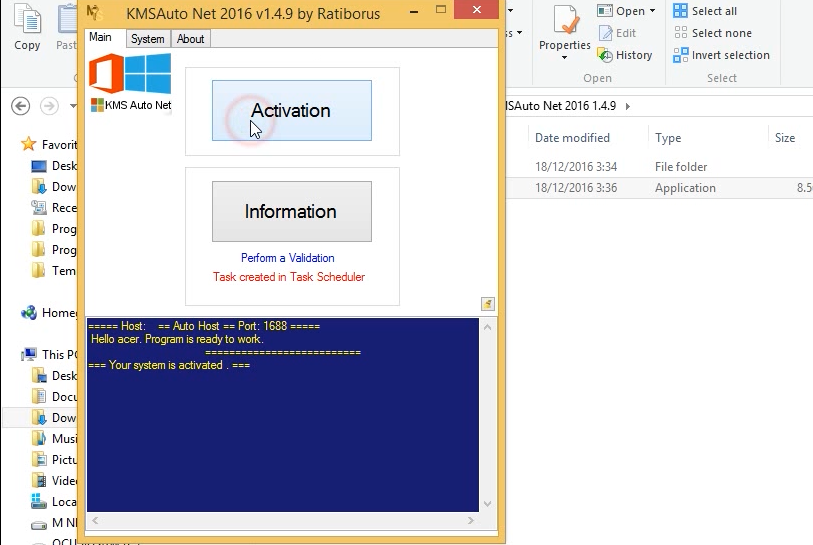Click Task created in Task Scheduler text

(288, 277)
